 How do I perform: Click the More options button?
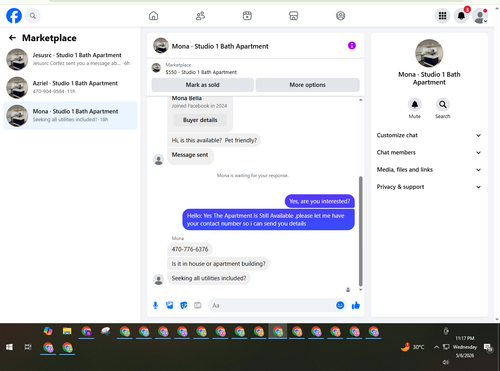(307, 85)
